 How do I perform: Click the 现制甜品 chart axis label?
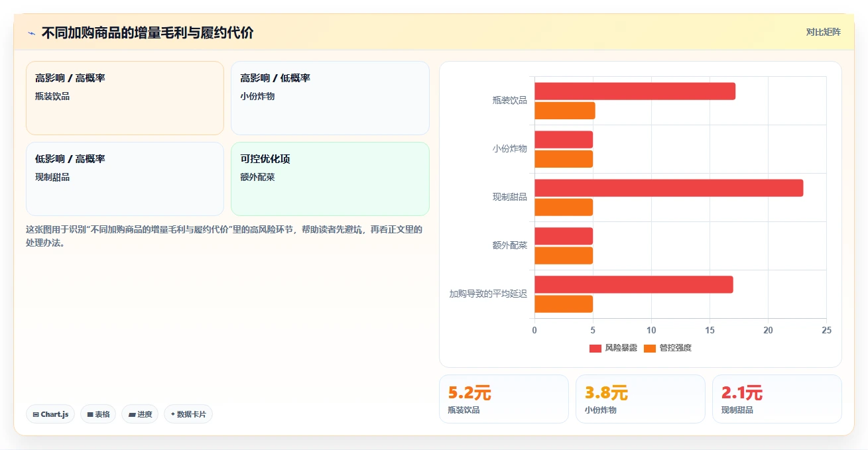pyautogui.click(x=510, y=197)
